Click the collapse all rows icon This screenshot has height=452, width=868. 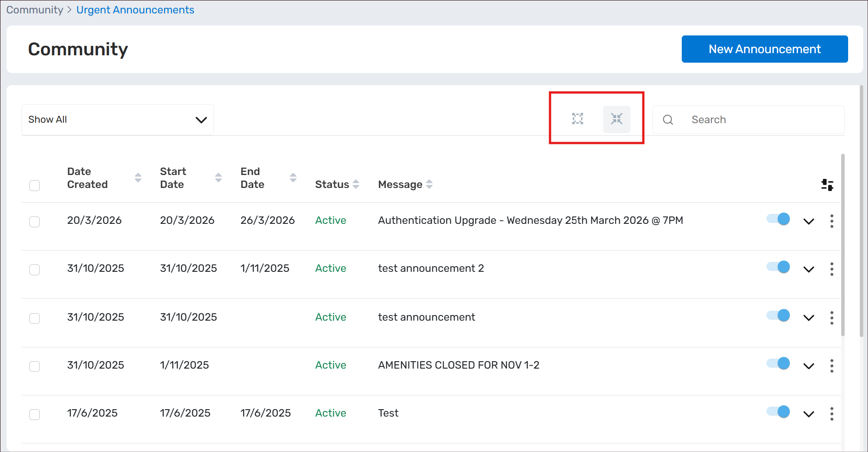tap(617, 119)
